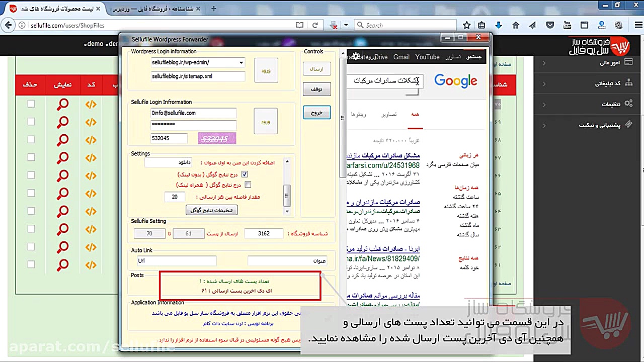This screenshot has width=644, height=362.
Task: Uncheck درج نتایج گوگل بدون لینک option
Action: point(245,174)
